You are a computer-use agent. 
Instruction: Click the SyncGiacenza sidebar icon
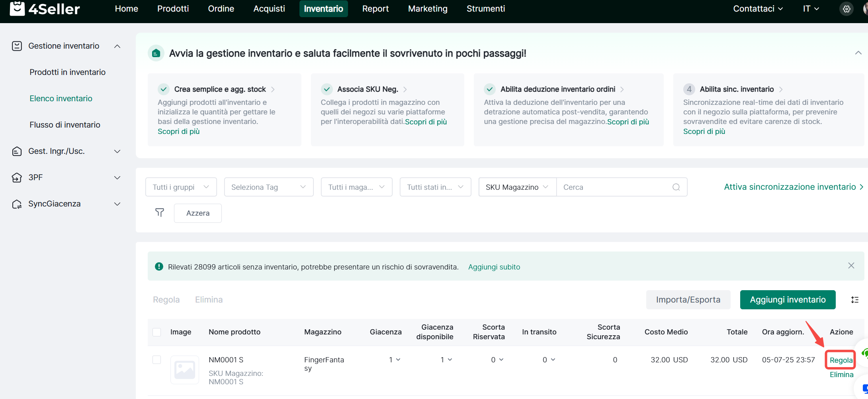[17, 204]
